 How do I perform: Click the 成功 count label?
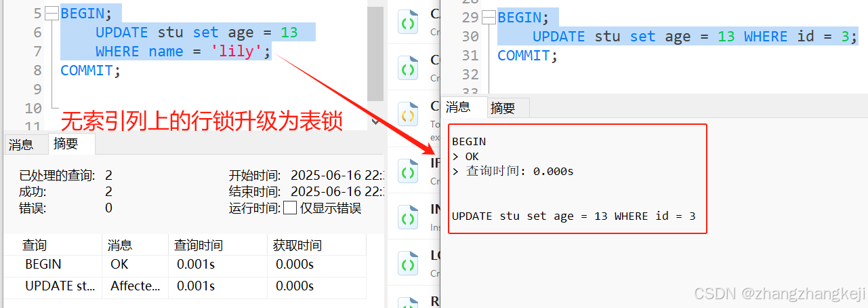click(33, 192)
